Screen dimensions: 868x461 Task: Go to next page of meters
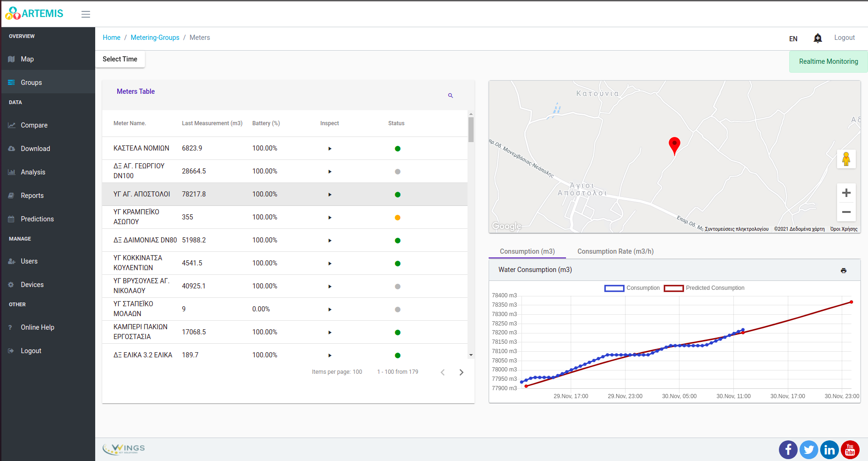[461, 372]
